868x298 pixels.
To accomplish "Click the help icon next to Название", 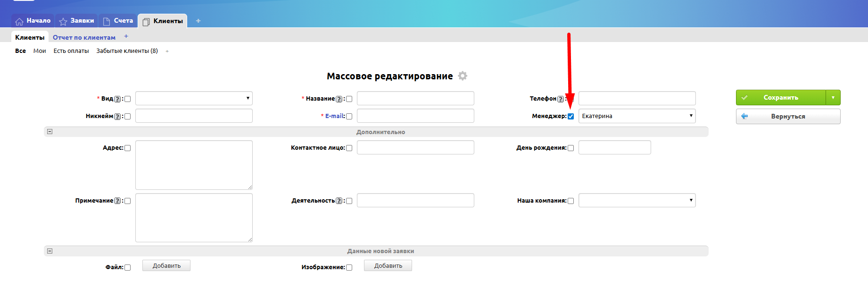I will [x=339, y=99].
